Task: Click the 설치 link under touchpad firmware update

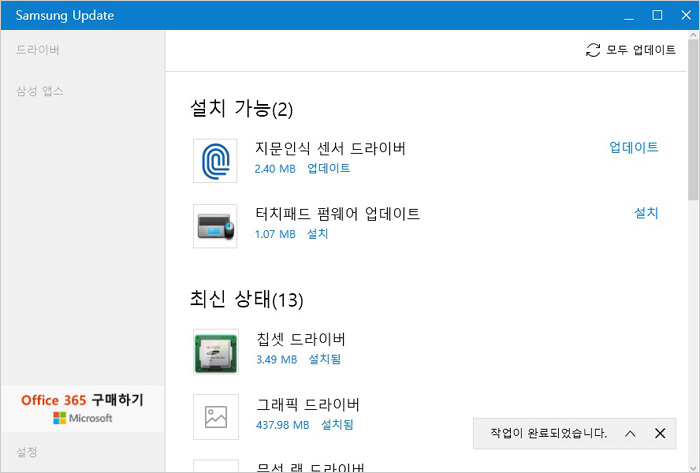Action: (x=317, y=234)
